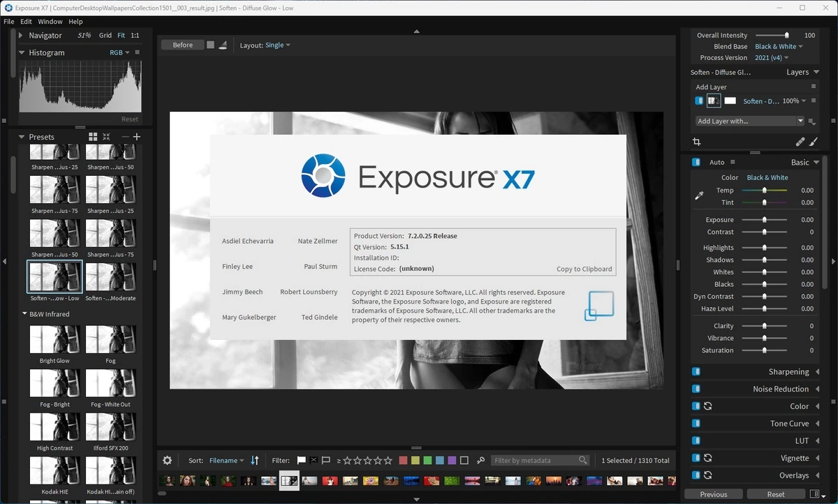The width and height of the screenshot is (838, 504).
Task: Add a new preset with plus icon
Action: click(x=137, y=137)
